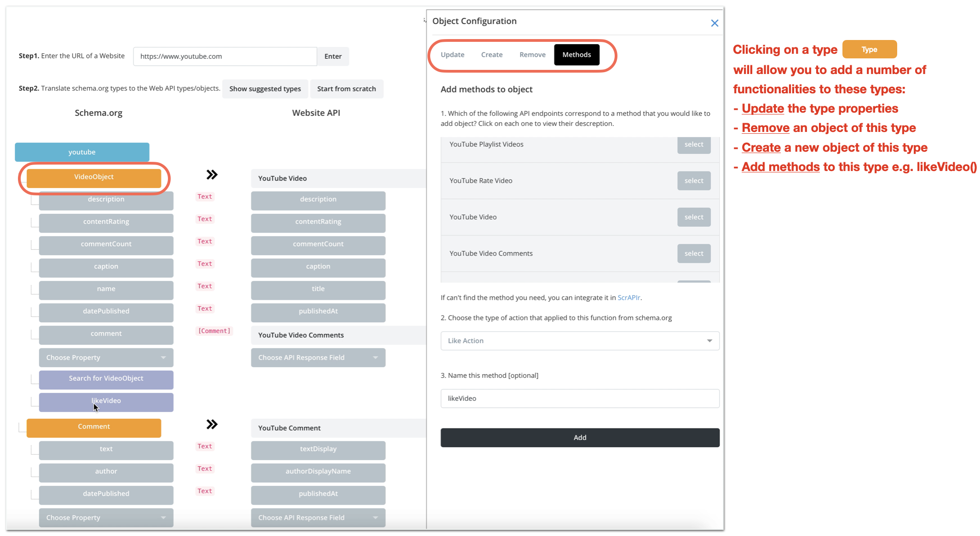Open the Remove tab
980x536 pixels.
(532, 55)
